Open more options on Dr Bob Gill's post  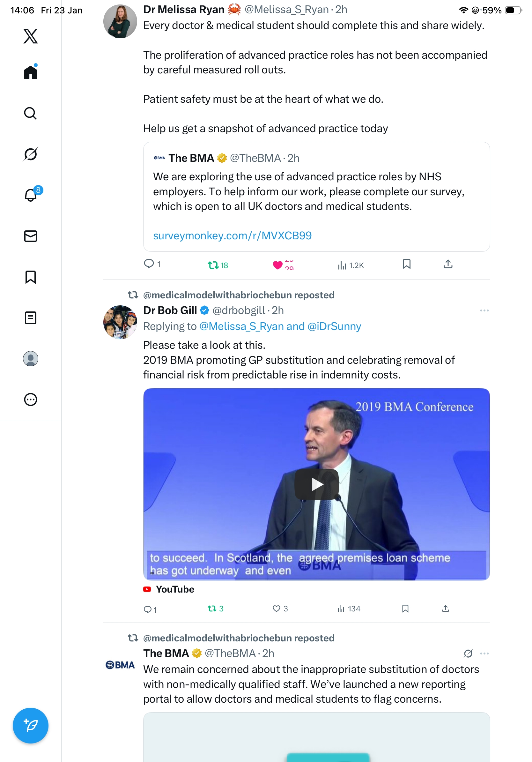click(484, 310)
